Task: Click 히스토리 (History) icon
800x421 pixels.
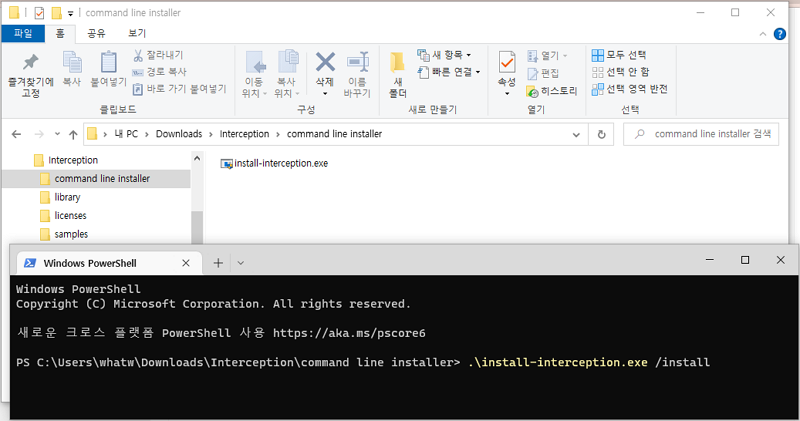Action: tap(532, 92)
